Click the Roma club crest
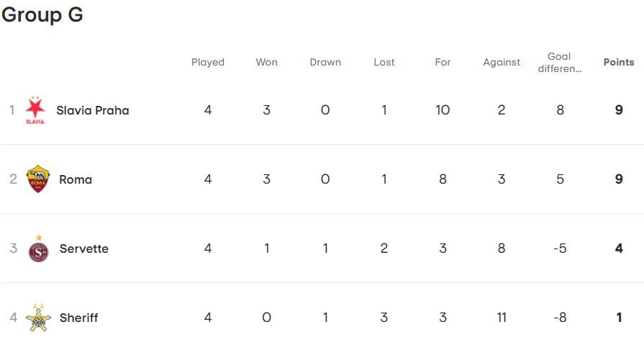The width and height of the screenshot is (644, 345). pos(37,179)
